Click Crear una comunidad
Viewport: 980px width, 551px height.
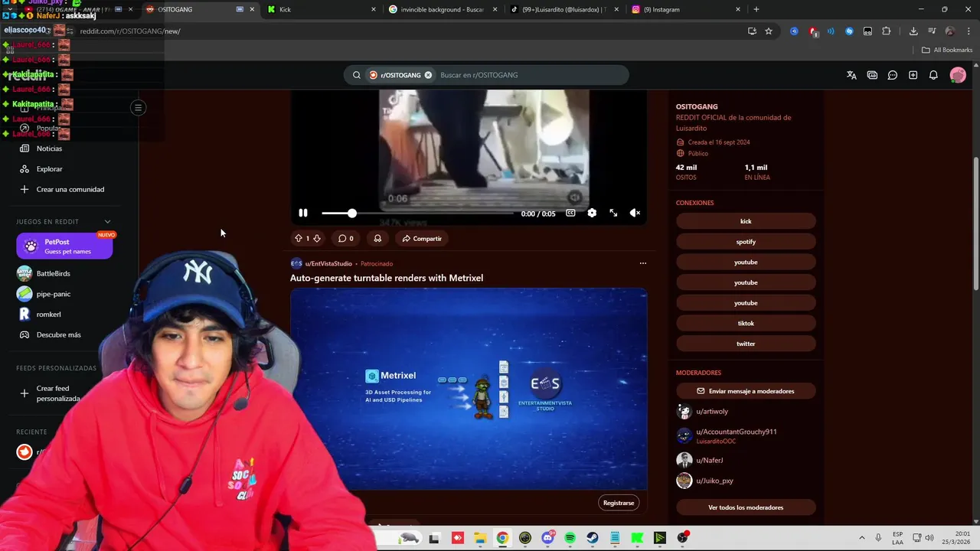[69, 189]
